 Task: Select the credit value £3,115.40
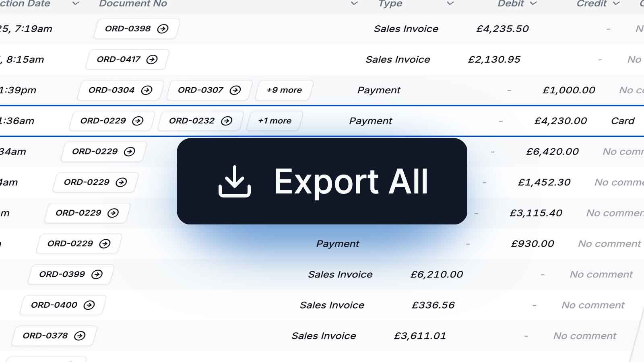[x=536, y=213]
